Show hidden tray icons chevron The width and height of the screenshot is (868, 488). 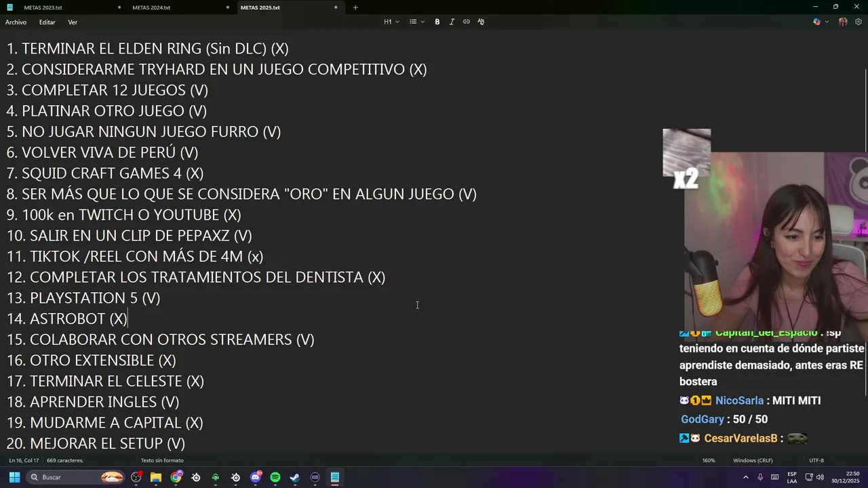click(x=746, y=477)
